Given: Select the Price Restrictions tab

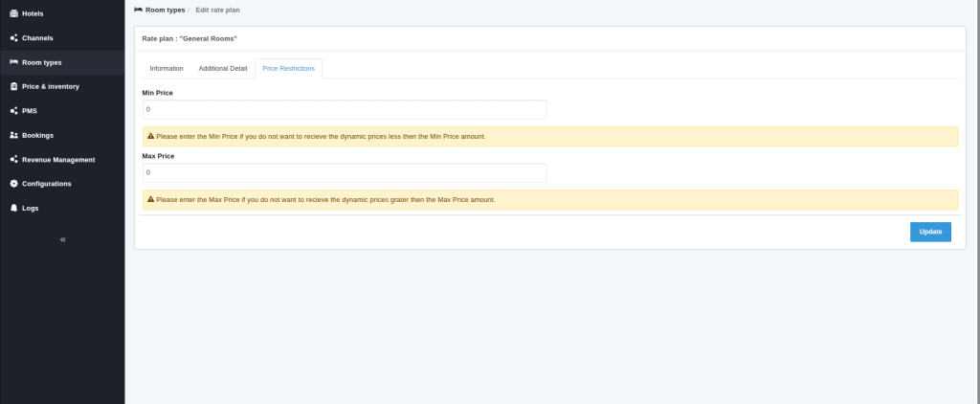Looking at the screenshot, I should [x=288, y=68].
